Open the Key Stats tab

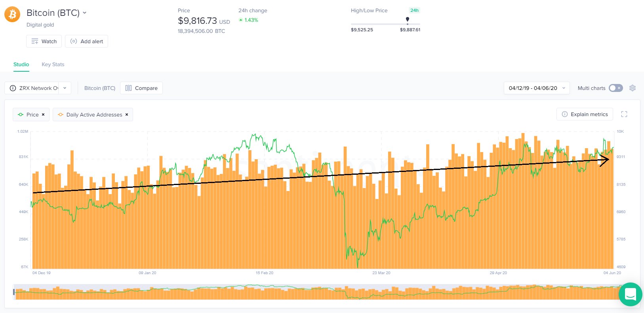tap(53, 64)
